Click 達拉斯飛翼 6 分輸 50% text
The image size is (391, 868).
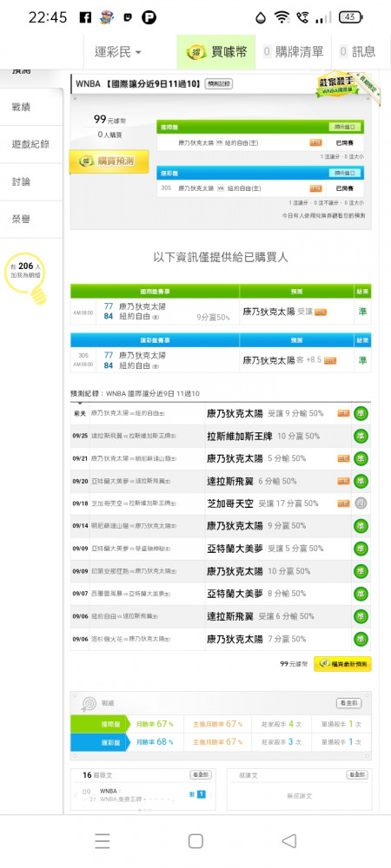(x=251, y=481)
